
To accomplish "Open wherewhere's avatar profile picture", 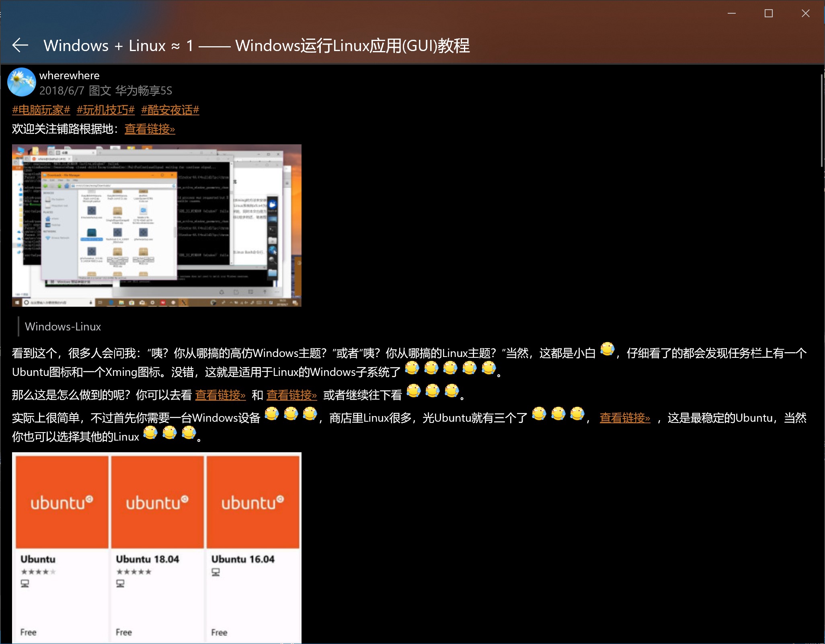I will [x=22, y=82].
